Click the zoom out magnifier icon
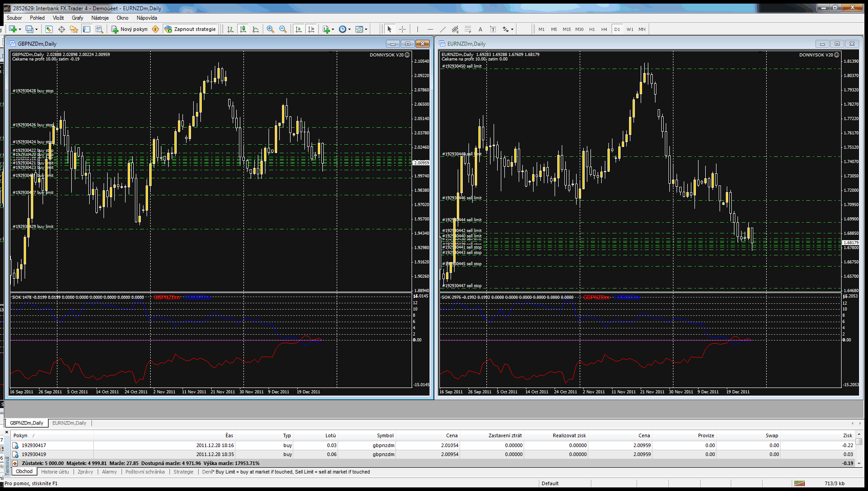 tap(283, 29)
